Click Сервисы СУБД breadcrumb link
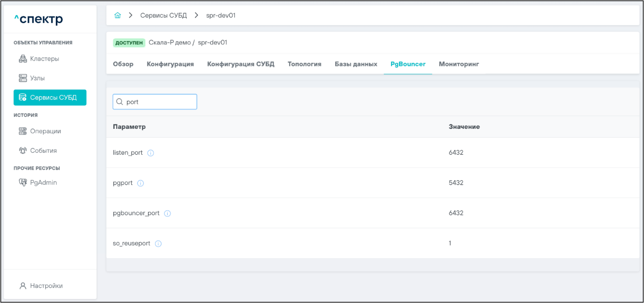The width and height of the screenshot is (644, 303). click(163, 15)
